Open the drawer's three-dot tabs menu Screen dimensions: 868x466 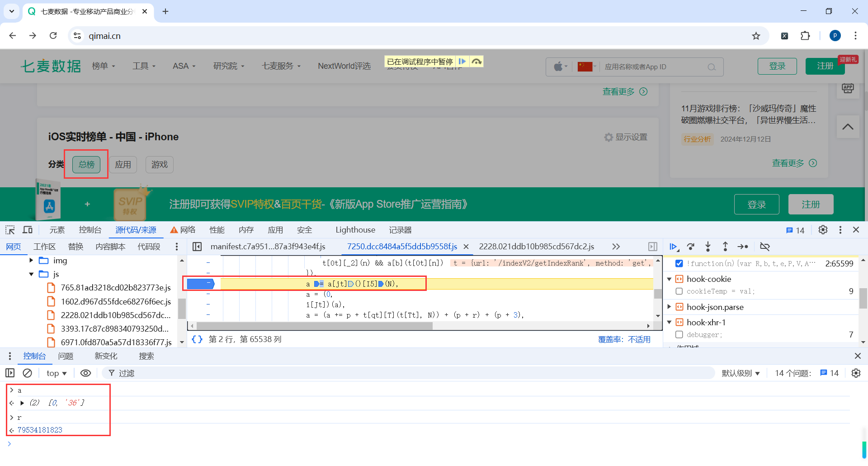point(10,356)
